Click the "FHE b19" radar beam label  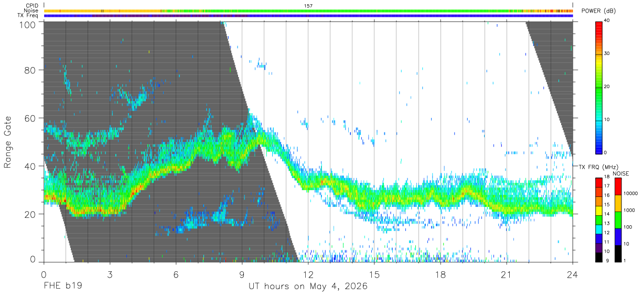click(x=62, y=287)
